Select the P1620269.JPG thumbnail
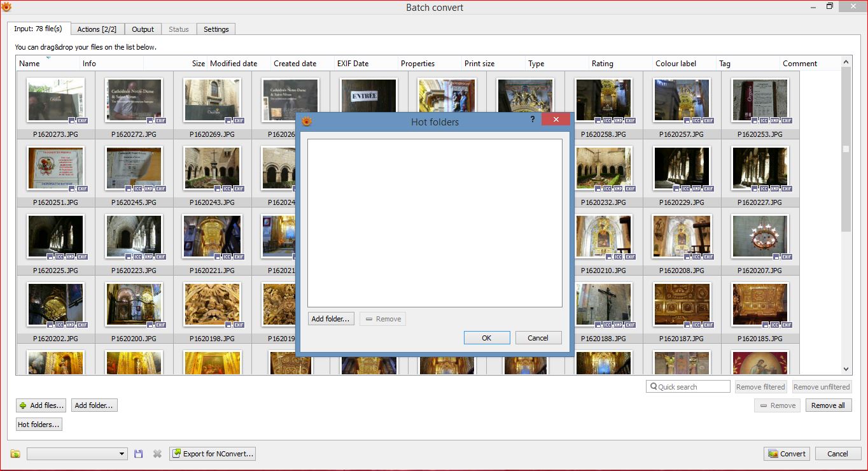This screenshot has height=471, width=868. (x=212, y=100)
